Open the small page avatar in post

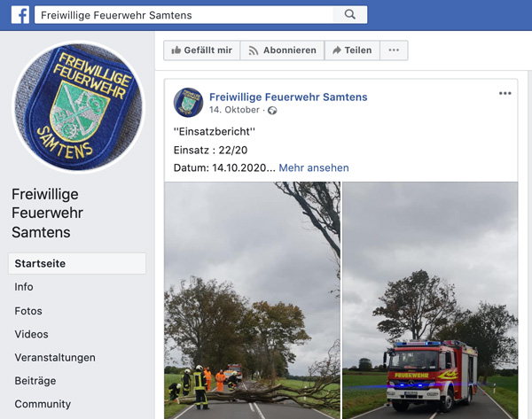[188, 103]
